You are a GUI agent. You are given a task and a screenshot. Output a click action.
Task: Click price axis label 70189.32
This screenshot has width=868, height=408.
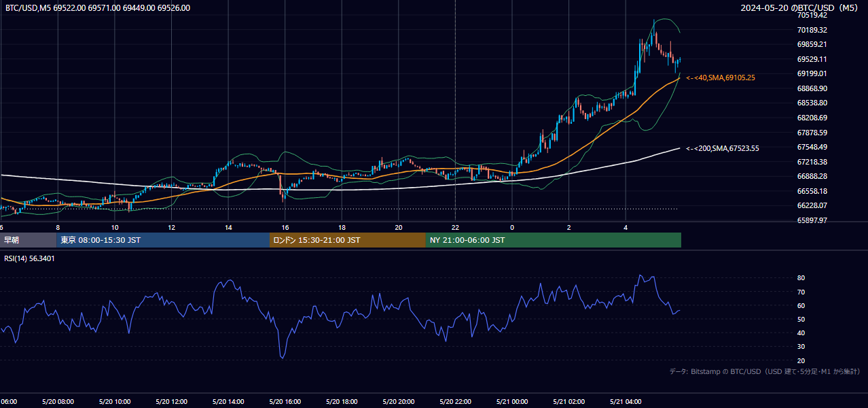click(x=812, y=30)
